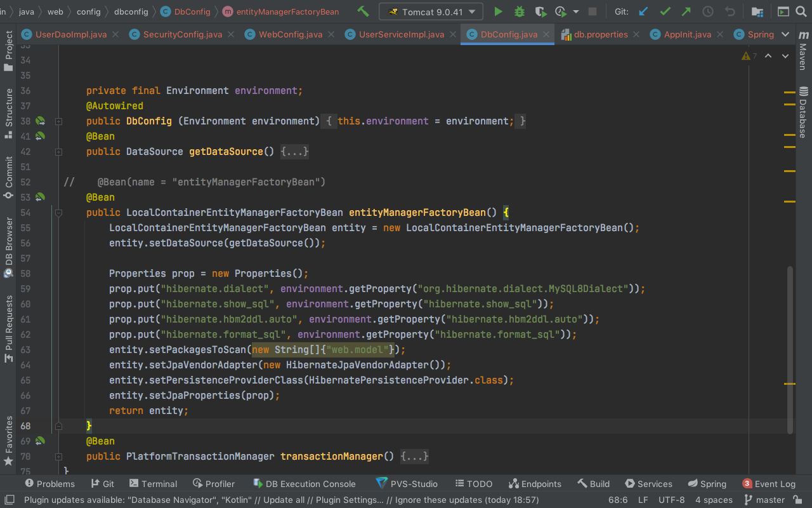This screenshot has height=508, width=812.
Task: Open Maven tool window on right sidebar
Action: pos(803,52)
